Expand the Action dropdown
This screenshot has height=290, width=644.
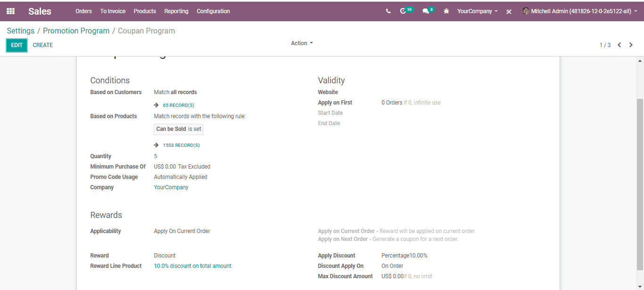[x=302, y=43]
